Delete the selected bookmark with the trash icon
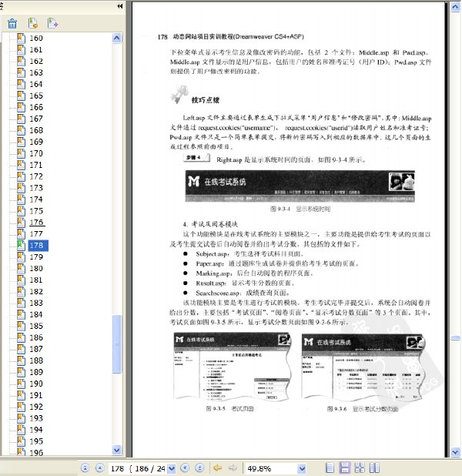 click(12, 23)
